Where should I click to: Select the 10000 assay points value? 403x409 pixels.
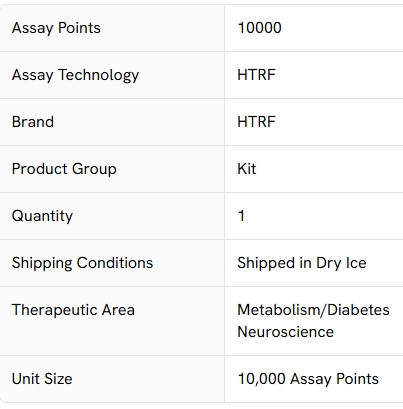click(x=259, y=28)
